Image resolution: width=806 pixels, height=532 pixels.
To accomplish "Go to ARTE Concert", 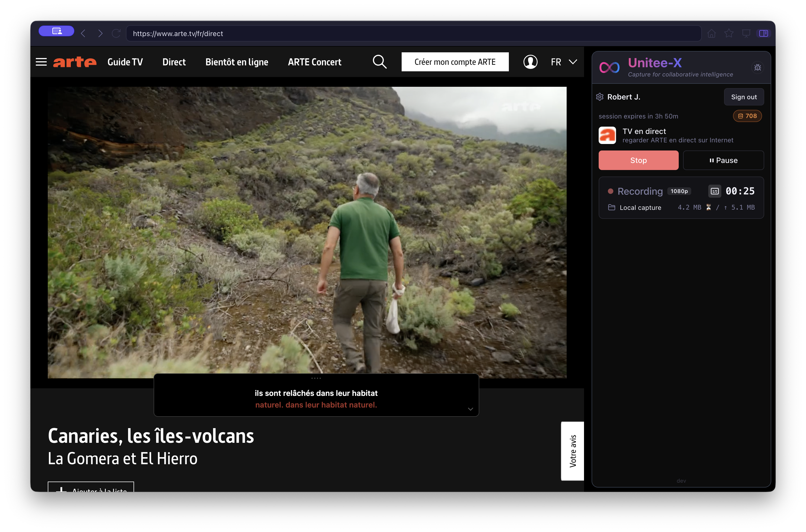I will tap(314, 62).
